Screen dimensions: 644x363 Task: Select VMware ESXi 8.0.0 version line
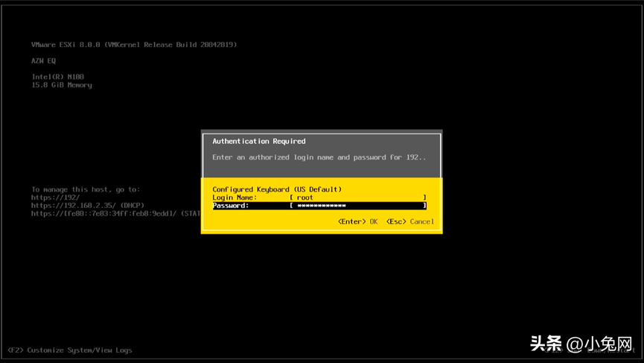point(134,45)
